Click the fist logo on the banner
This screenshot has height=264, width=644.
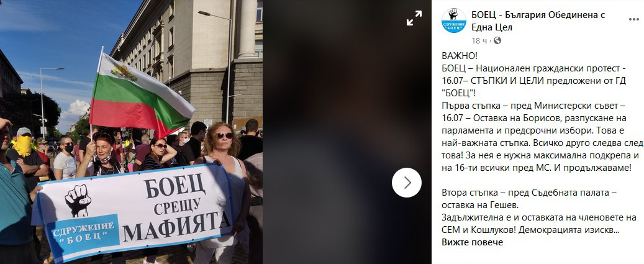tap(78, 201)
